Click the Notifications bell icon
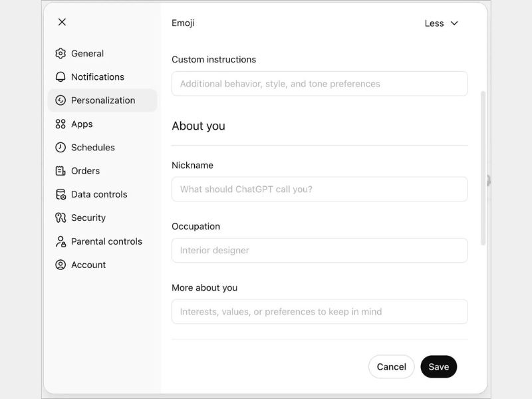This screenshot has height=399, width=532. point(61,77)
